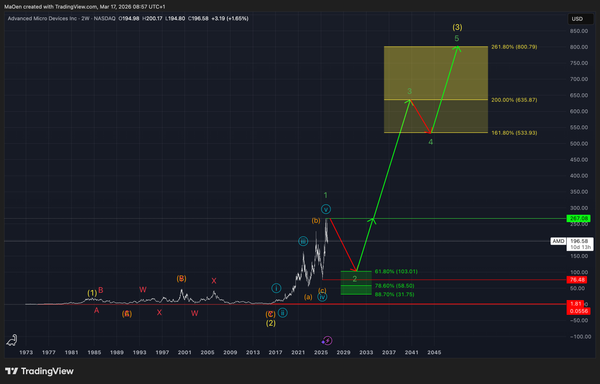Click the orange (C) label above (2)
600x384 pixels.
coord(271,314)
